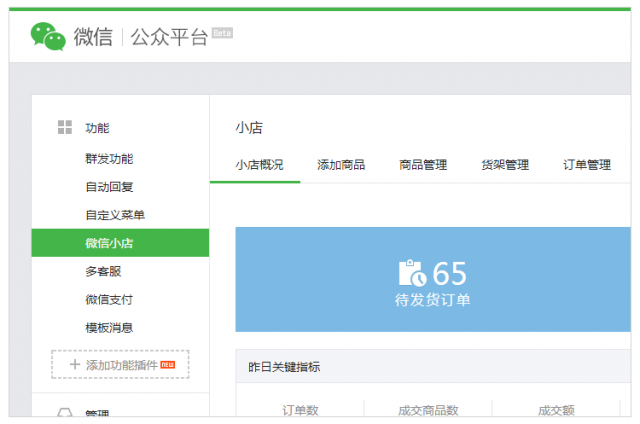
Task: Open 微信支付 from the sidebar
Action: pos(109,299)
